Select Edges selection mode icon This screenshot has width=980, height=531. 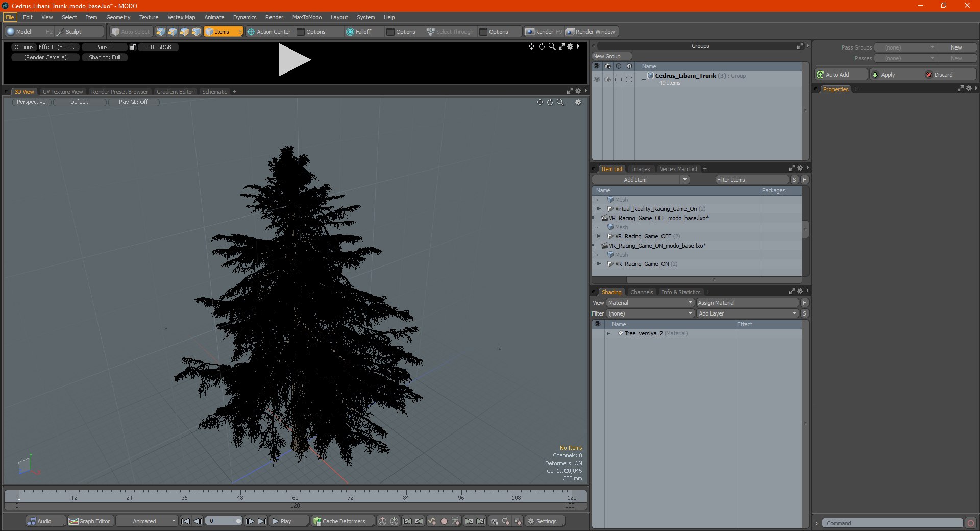(x=173, y=32)
